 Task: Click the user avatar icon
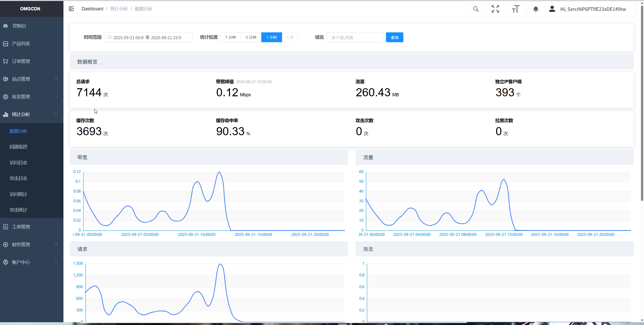click(x=552, y=9)
